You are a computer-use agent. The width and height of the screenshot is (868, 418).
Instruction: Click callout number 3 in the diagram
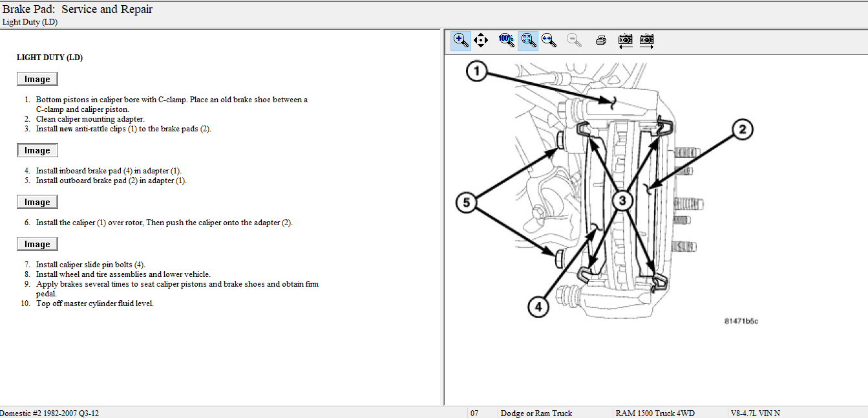[622, 201]
